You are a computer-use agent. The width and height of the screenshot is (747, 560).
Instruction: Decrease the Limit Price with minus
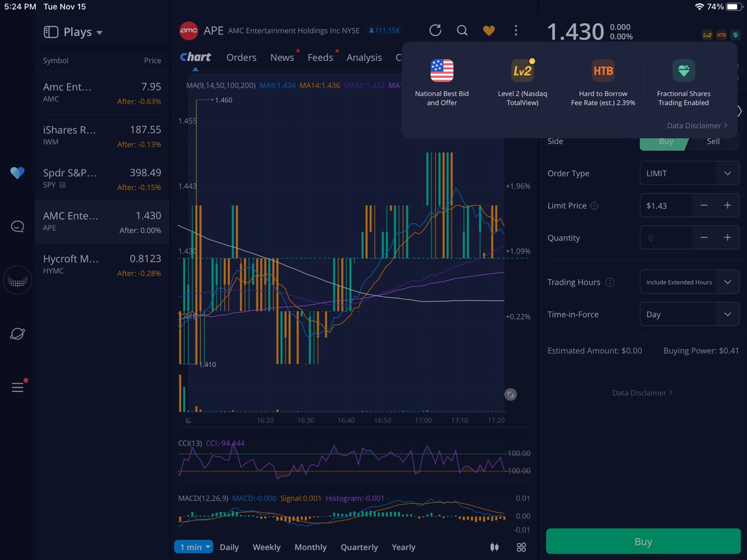pyautogui.click(x=703, y=205)
